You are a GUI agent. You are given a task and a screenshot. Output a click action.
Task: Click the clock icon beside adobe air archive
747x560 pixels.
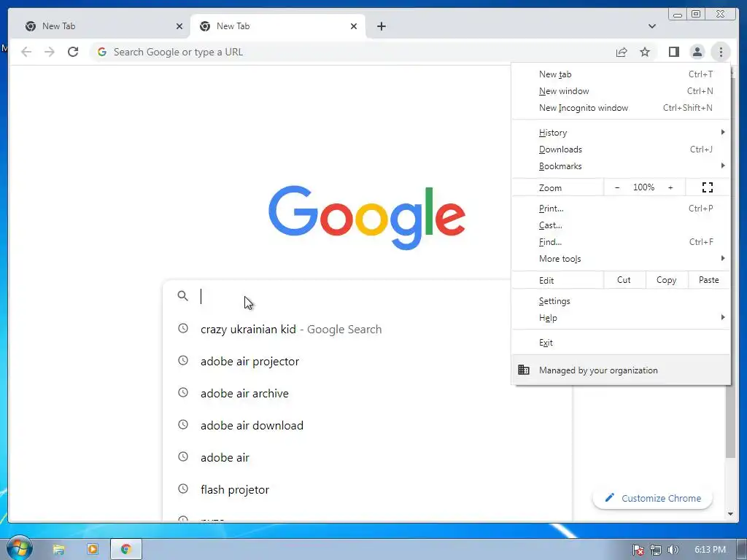click(183, 392)
